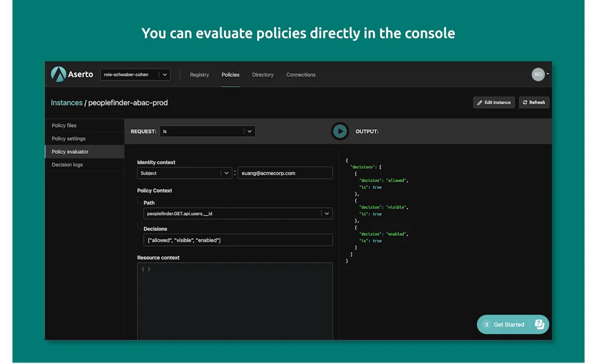Expand the Subject identity type dropdown

point(226,173)
